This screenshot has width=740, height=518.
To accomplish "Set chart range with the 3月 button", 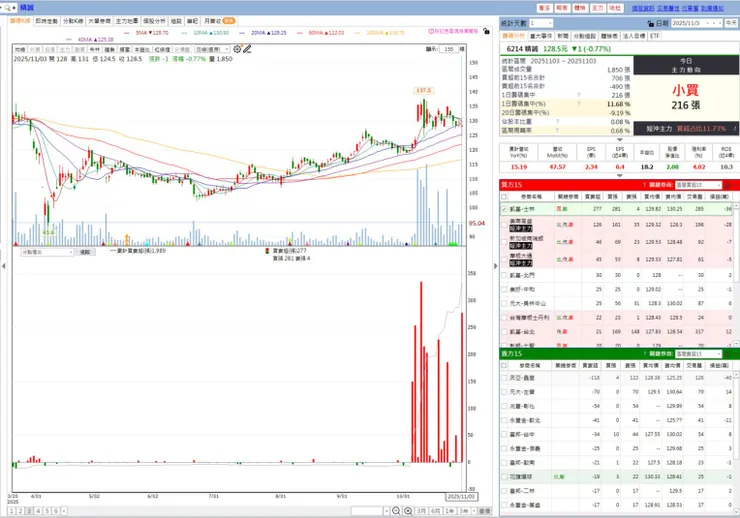I will tap(421, 511).
